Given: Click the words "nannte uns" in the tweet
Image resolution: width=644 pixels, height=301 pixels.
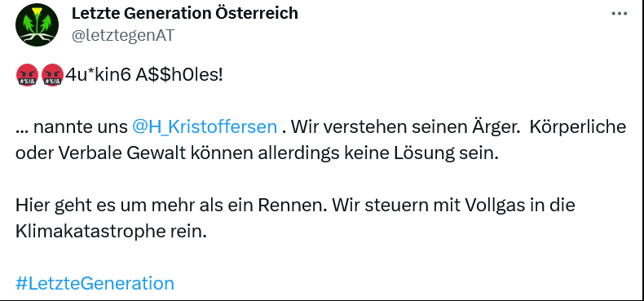Looking at the screenshot, I should click(x=81, y=127).
